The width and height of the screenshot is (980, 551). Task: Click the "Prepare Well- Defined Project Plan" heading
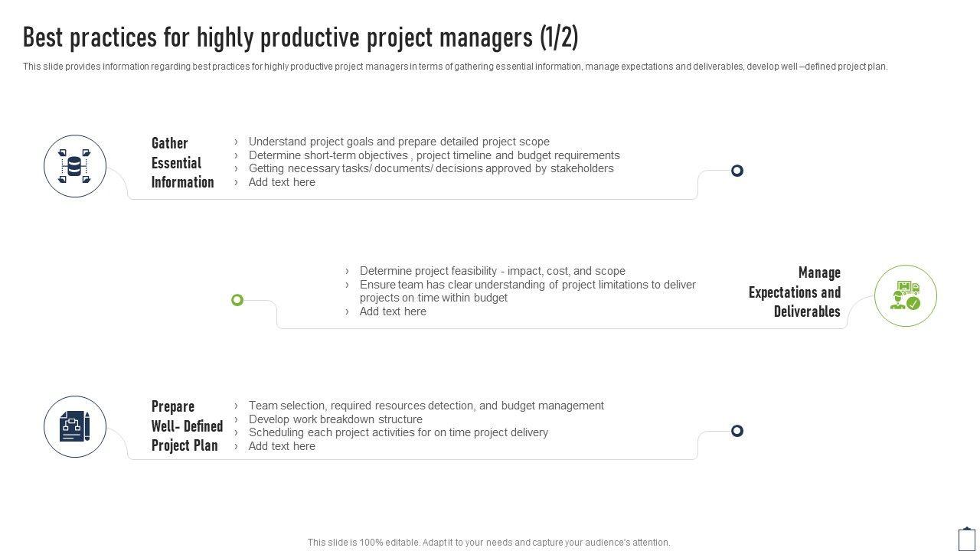click(x=187, y=425)
